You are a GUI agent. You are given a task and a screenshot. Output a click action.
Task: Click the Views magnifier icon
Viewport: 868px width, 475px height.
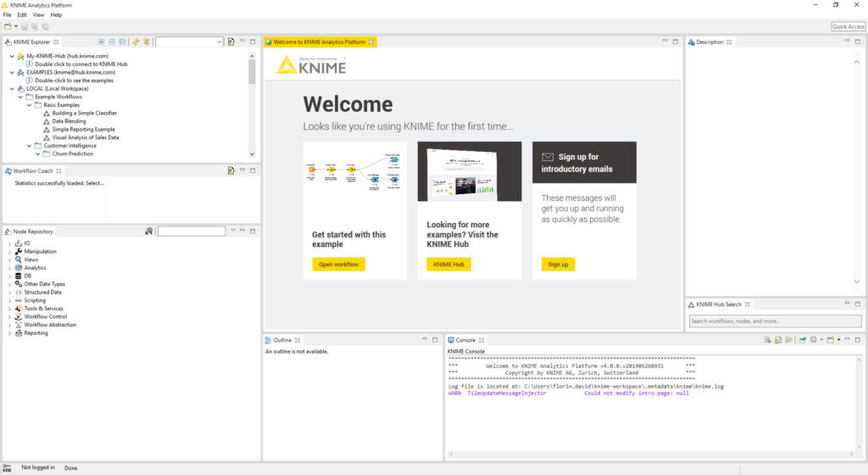coord(19,259)
